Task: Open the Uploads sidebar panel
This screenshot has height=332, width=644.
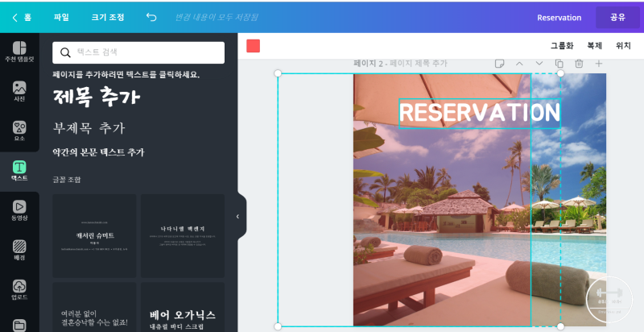Action: point(19,289)
